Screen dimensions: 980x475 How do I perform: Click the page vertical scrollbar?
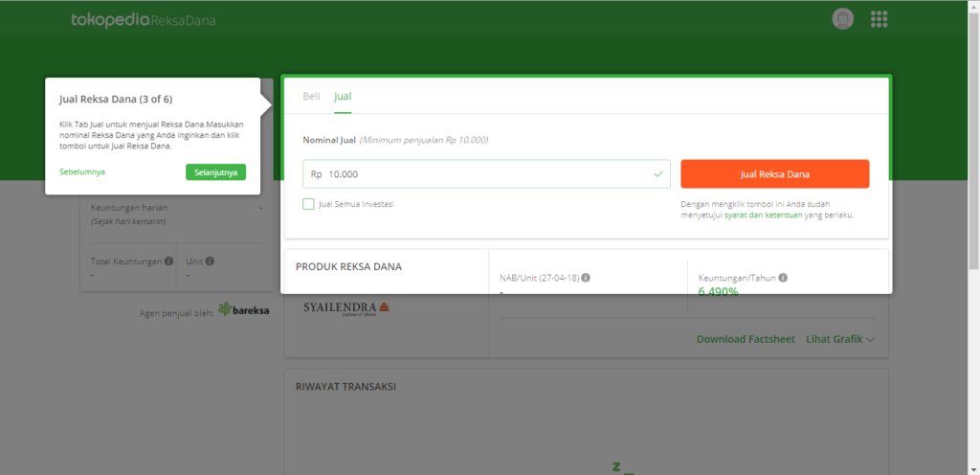coord(973,141)
